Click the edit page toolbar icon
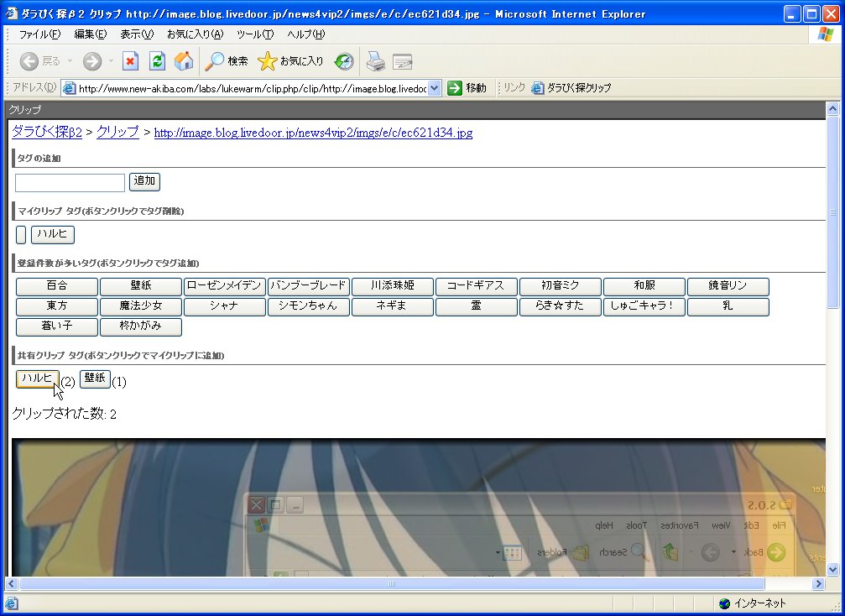 (x=403, y=62)
